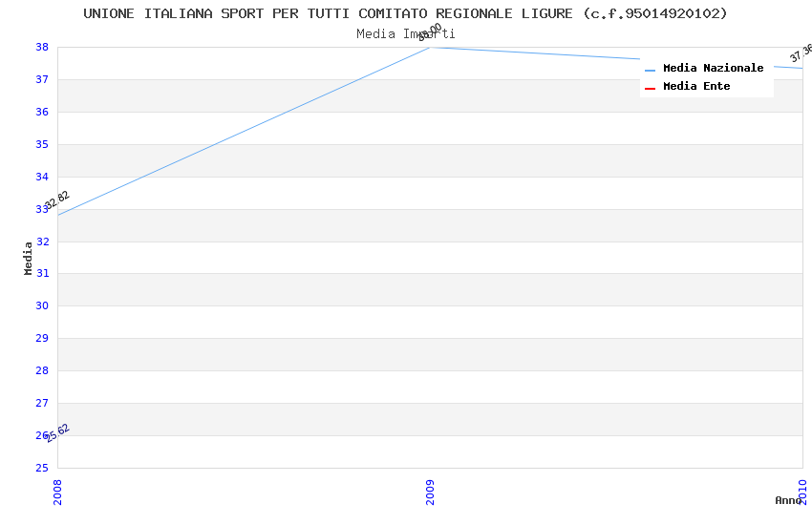
Task: Click the y-axis value 27
Action: (42, 403)
